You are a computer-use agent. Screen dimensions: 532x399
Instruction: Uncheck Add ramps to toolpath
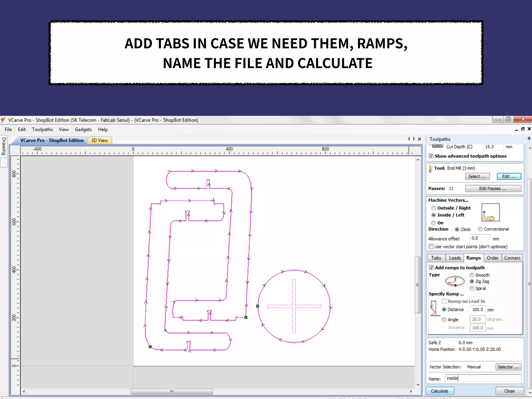coord(431,268)
